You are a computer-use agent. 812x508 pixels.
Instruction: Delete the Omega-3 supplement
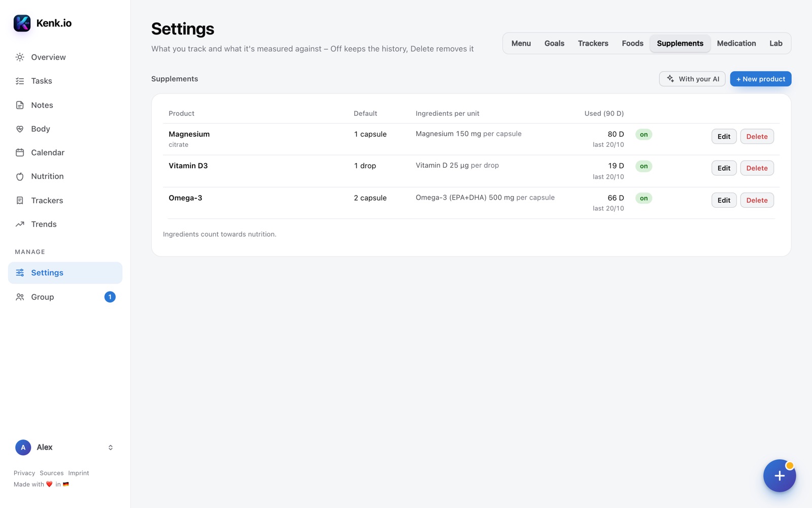(757, 200)
